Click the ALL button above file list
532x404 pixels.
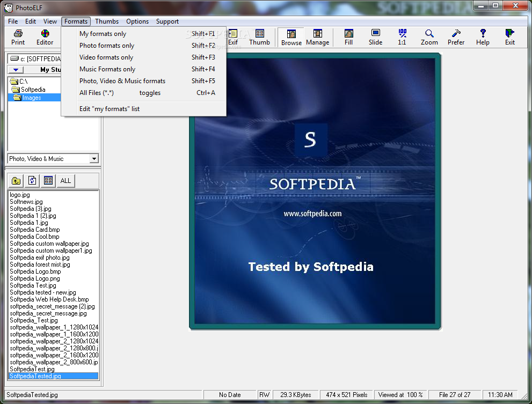(x=65, y=181)
